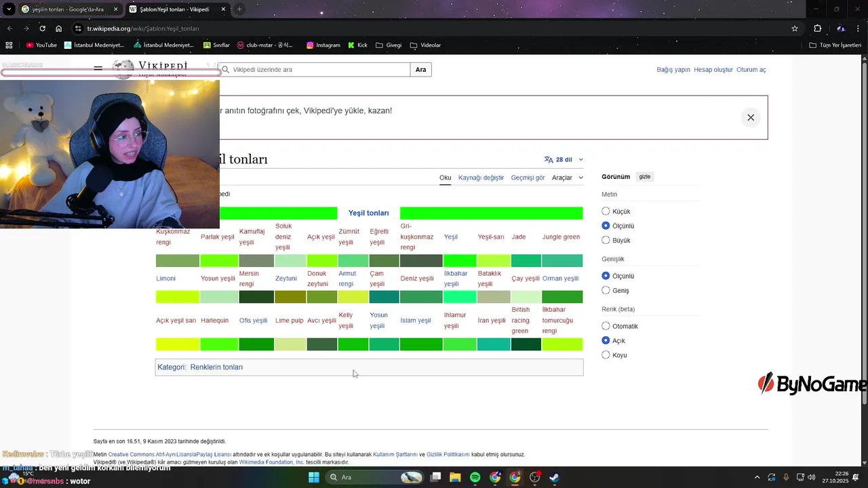Open Steam from the taskbar
868x488 pixels.
[x=554, y=477]
